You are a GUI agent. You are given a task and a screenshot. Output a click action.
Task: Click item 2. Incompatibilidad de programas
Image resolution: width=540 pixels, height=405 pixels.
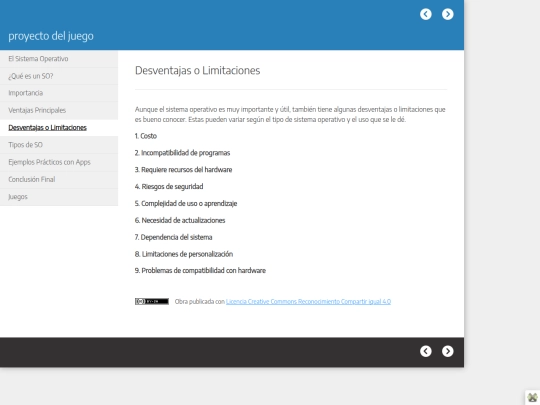[x=182, y=153]
